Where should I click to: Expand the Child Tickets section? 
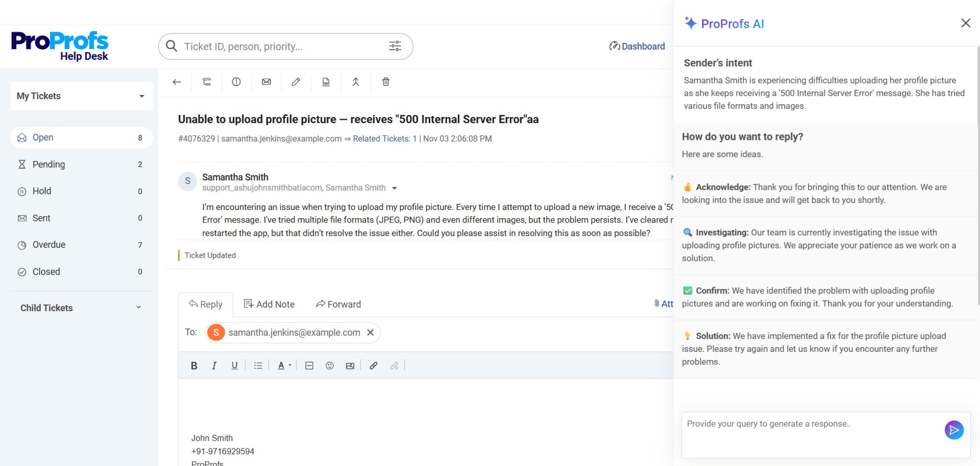[x=138, y=307]
